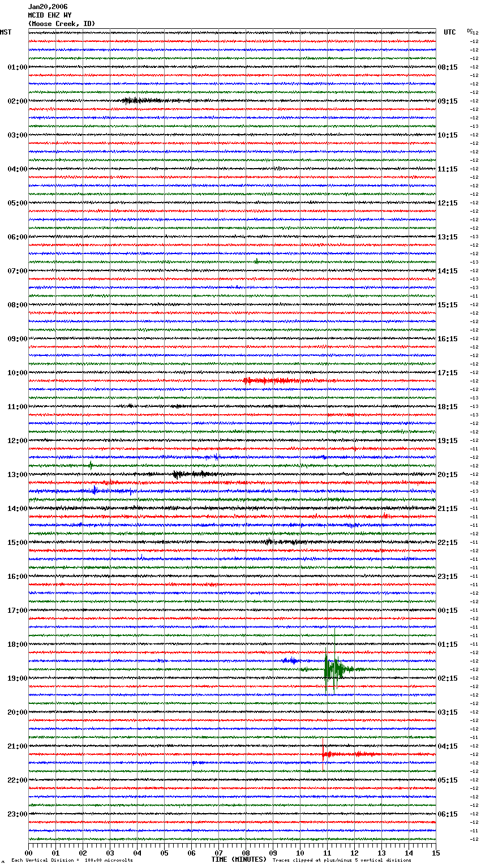Image resolution: width=481 pixels, height=868 pixels.
Task: Click the 'Each Vertical Division = 100.00 microvolts' note
Action: click(x=72, y=860)
